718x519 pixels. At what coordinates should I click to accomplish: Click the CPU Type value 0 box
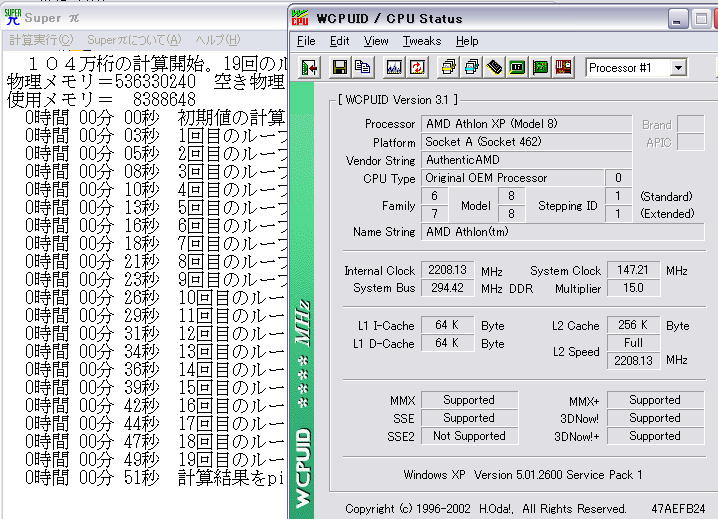[618, 178]
